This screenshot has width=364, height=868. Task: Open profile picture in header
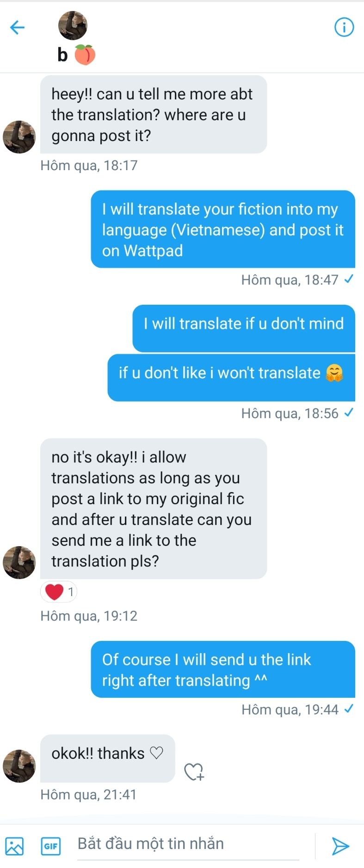point(73,25)
